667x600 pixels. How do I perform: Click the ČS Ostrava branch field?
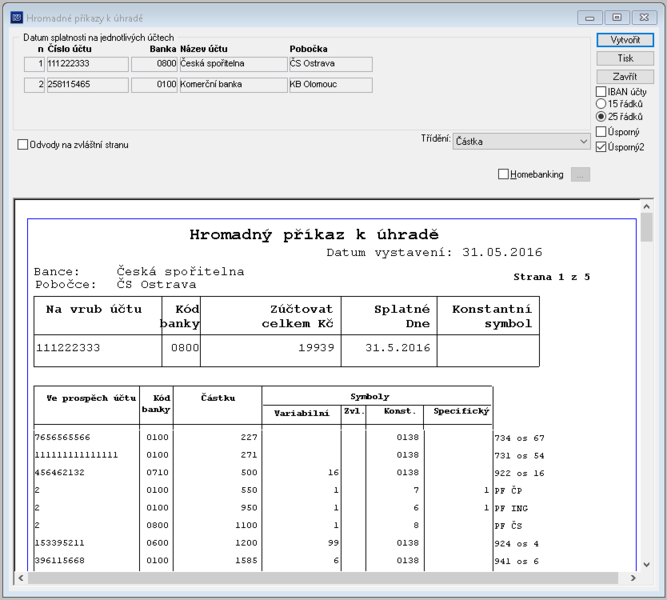[331, 64]
